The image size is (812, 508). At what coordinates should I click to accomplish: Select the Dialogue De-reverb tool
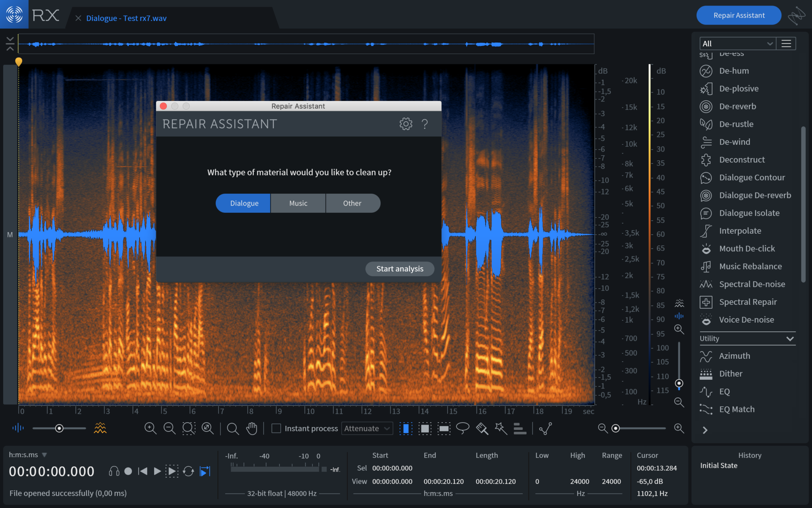(755, 195)
